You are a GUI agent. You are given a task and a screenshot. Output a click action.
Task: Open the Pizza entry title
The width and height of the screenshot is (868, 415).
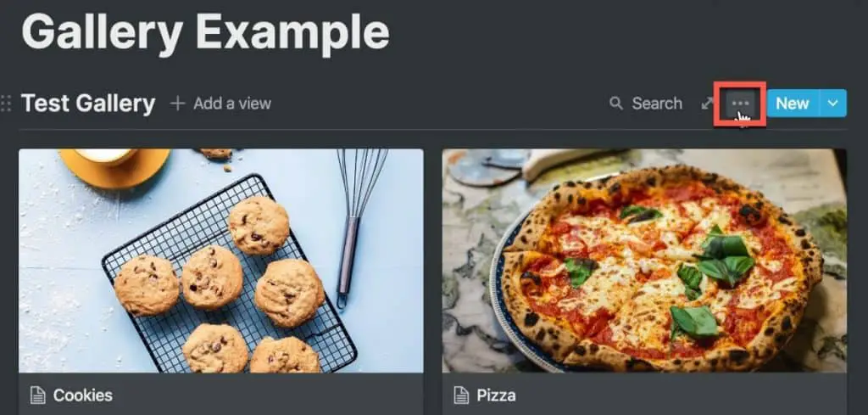[496, 395]
